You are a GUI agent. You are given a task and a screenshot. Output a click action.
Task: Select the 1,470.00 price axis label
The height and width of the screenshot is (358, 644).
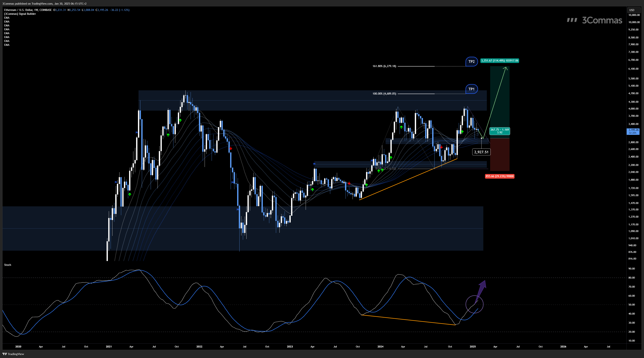(x=633, y=203)
